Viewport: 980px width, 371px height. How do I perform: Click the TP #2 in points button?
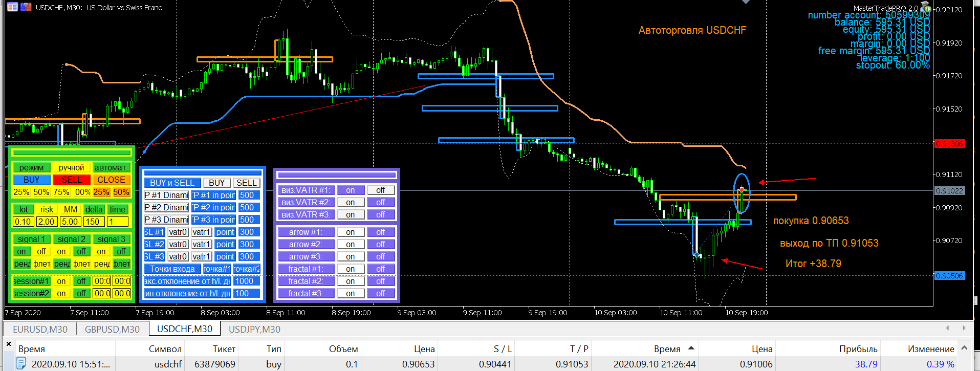coord(213,207)
